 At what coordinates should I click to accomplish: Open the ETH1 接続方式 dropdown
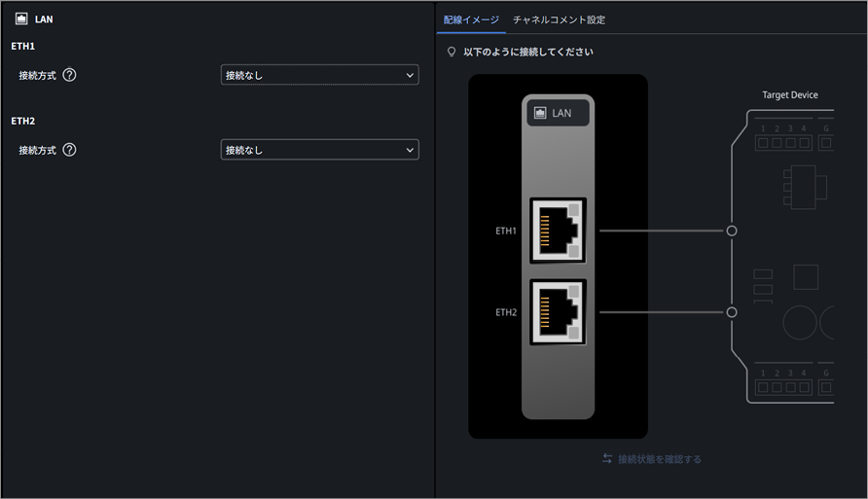click(319, 75)
